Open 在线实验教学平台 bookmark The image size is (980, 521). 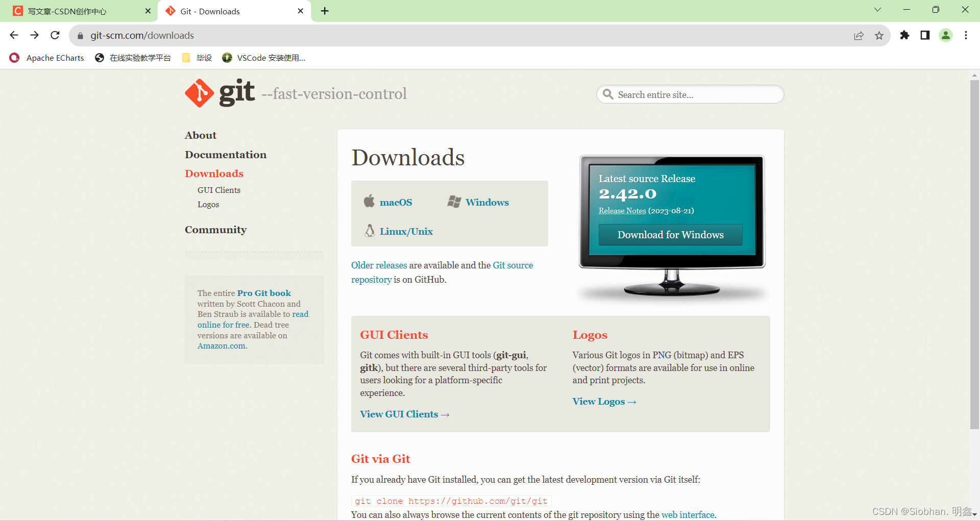[x=133, y=58]
